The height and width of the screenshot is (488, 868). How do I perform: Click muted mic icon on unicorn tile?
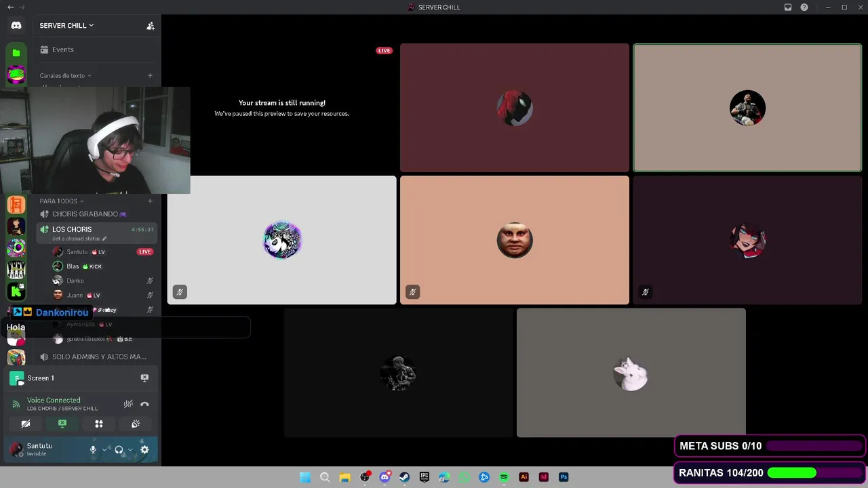pos(180,292)
